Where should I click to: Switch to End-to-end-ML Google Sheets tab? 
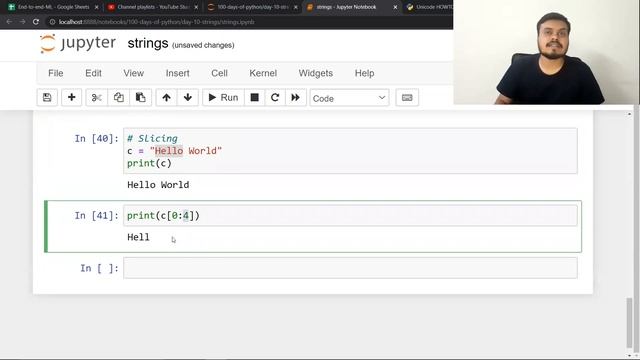click(x=53, y=7)
